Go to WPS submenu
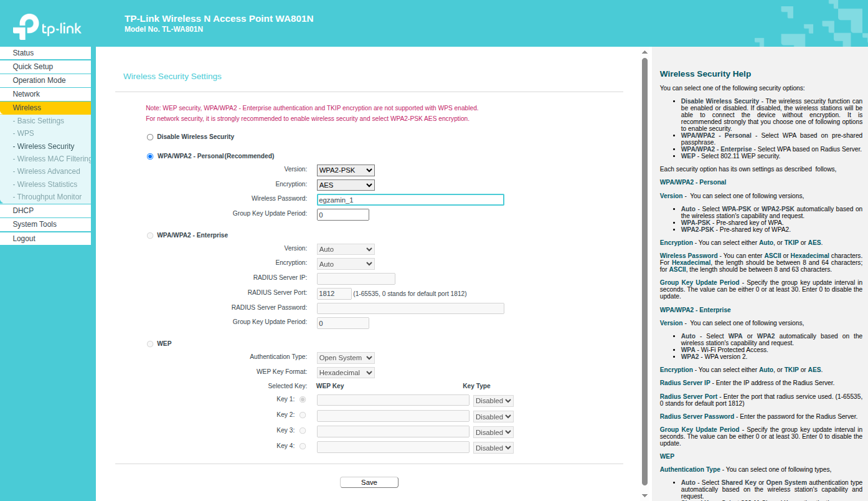 point(23,133)
